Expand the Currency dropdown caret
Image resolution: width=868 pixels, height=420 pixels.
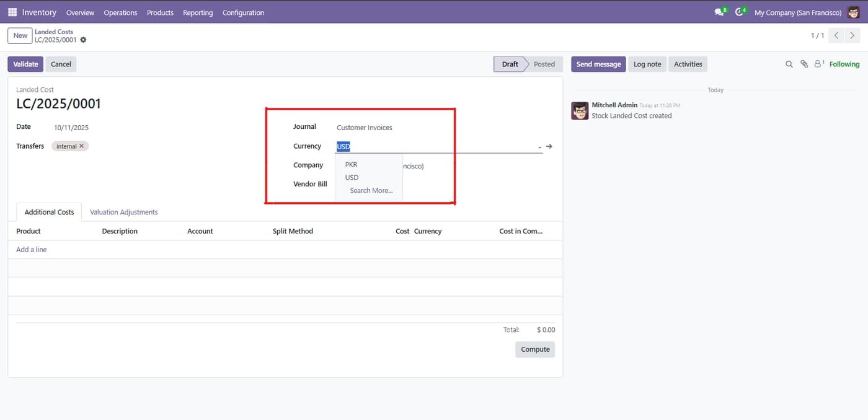pos(539,147)
